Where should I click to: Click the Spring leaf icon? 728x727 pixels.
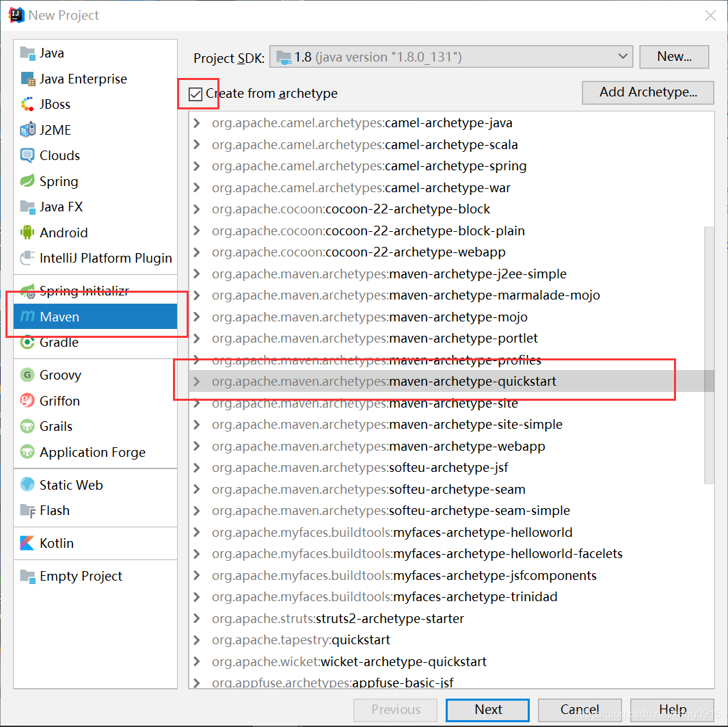27,181
